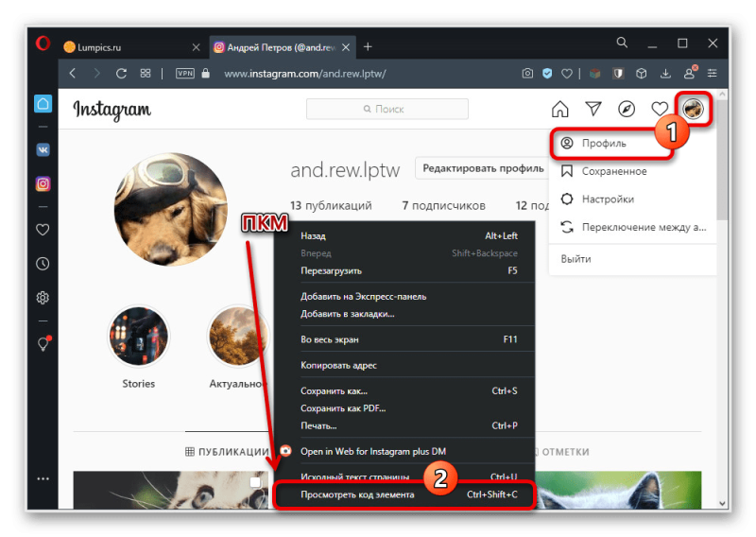Open the Speed Dial grid icon

pyautogui.click(x=146, y=74)
